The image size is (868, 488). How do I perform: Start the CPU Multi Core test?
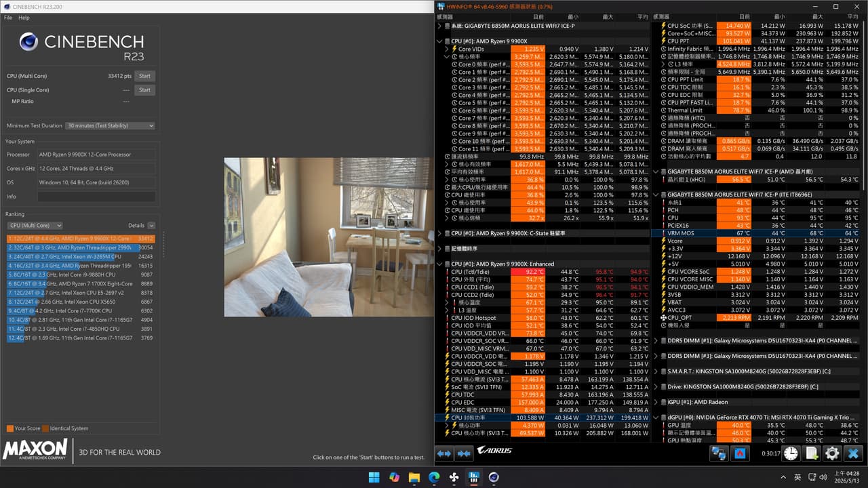tap(144, 76)
